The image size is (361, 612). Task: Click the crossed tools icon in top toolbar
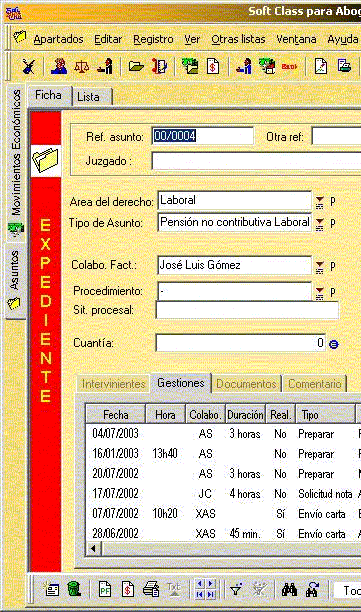click(28, 66)
